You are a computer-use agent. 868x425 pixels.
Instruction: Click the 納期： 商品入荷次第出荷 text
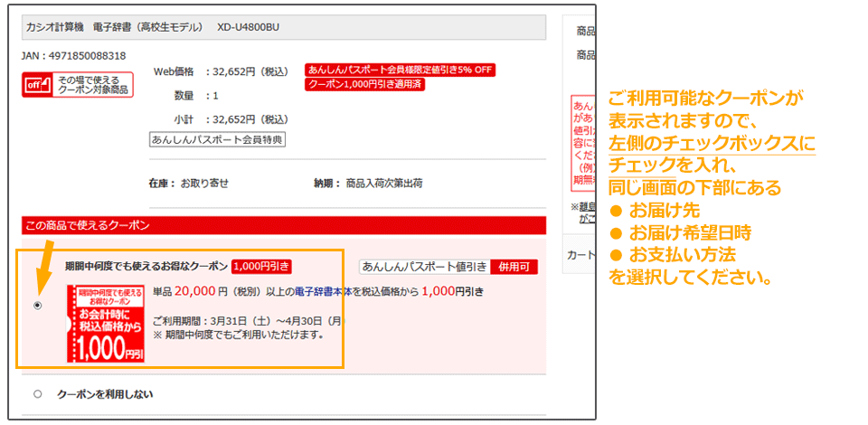368,184
